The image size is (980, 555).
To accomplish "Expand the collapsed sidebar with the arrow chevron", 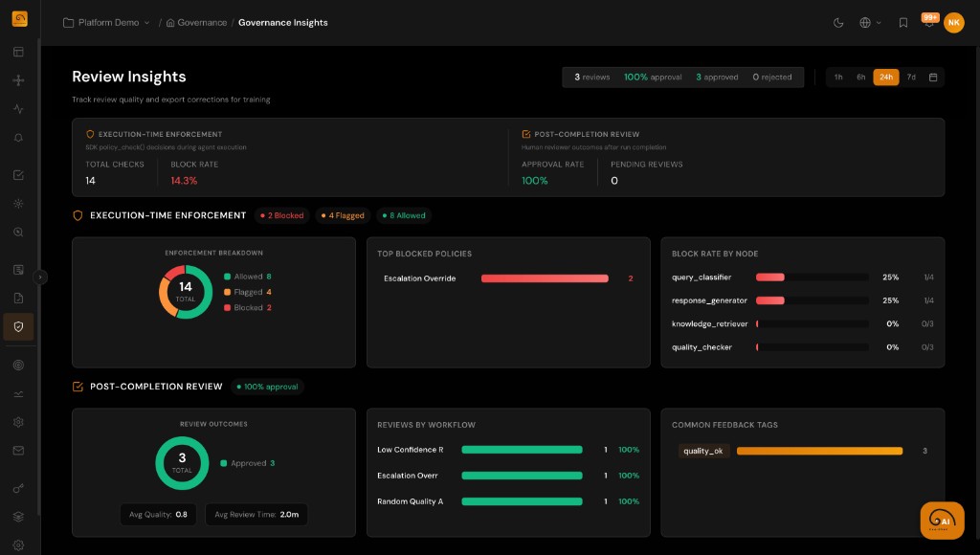I will pyautogui.click(x=40, y=277).
